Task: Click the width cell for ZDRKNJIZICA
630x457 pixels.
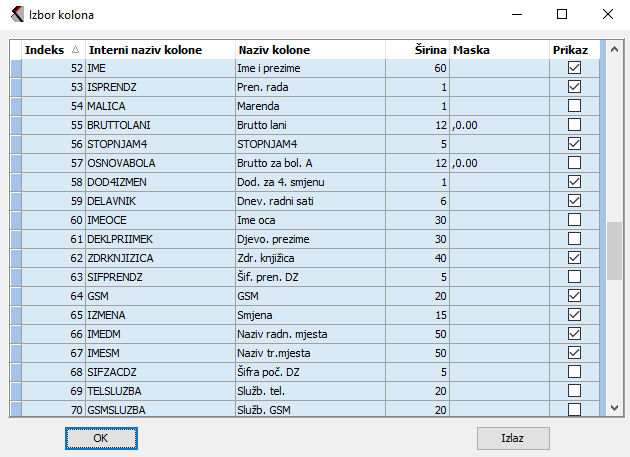Action: coord(417,258)
